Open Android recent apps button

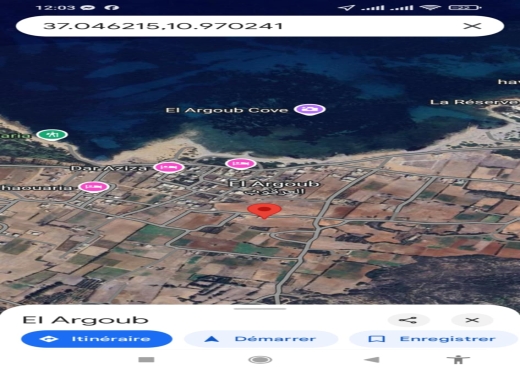[x=146, y=359]
